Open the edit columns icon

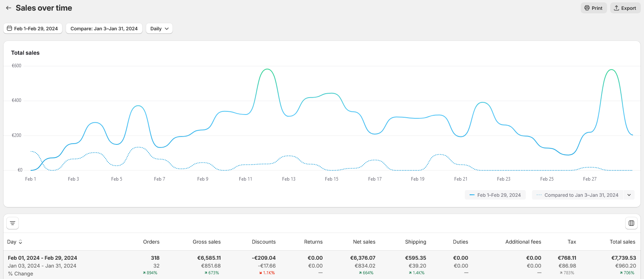click(x=631, y=223)
